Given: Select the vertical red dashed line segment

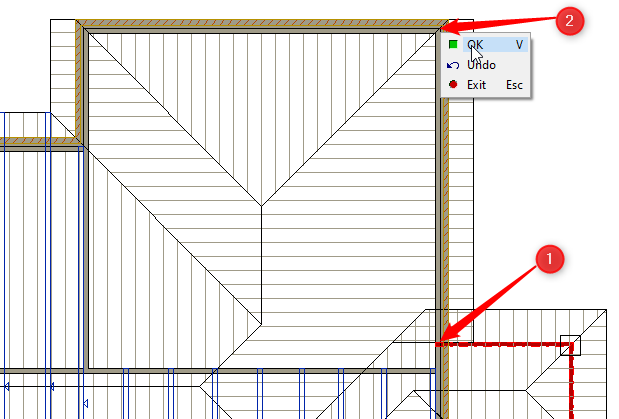Looking at the screenshot, I should click(x=571, y=385).
